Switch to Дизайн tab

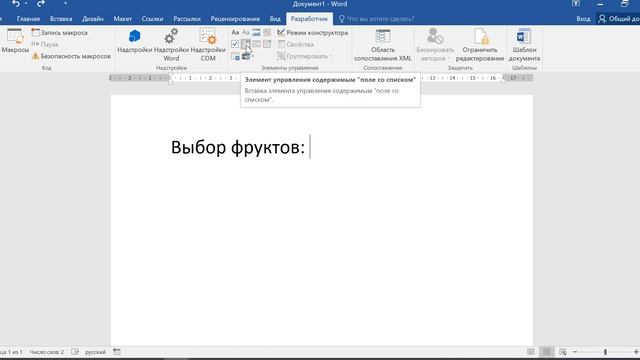(93, 19)
